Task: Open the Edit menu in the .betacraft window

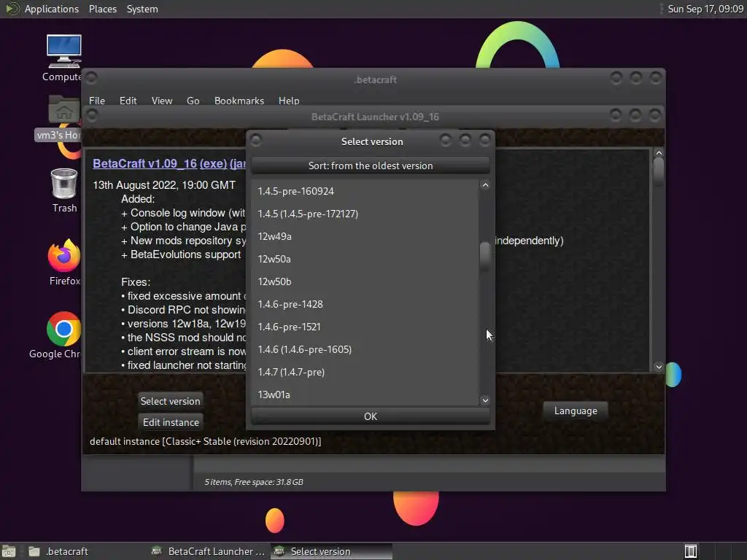Action: 128,101
